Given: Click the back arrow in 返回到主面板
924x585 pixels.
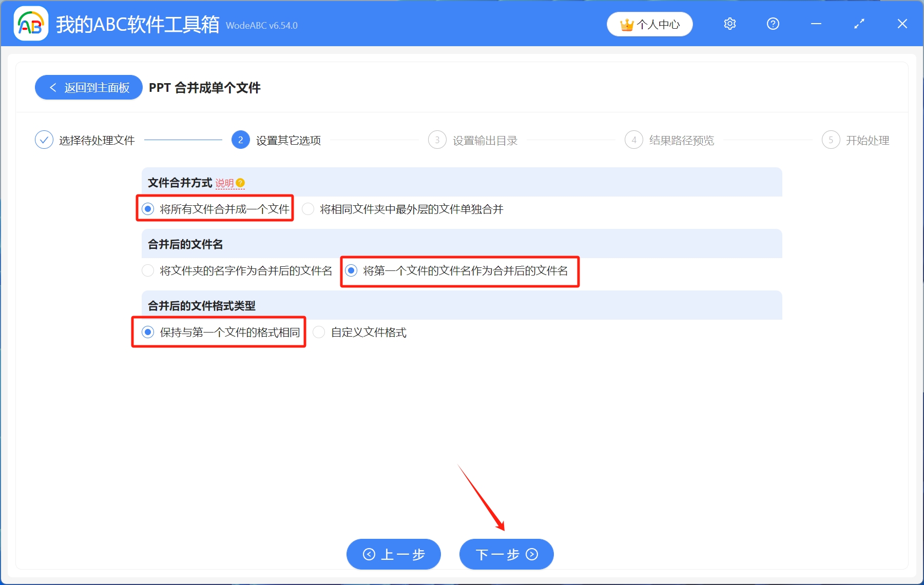Looking at the screenshot, I should 53,87.
